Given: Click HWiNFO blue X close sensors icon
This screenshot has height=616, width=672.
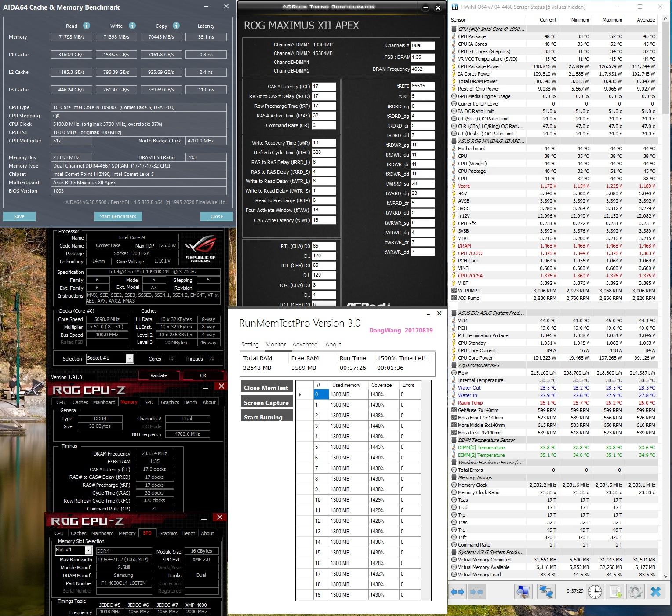Looking at the screenshot, I should (656, 592).
